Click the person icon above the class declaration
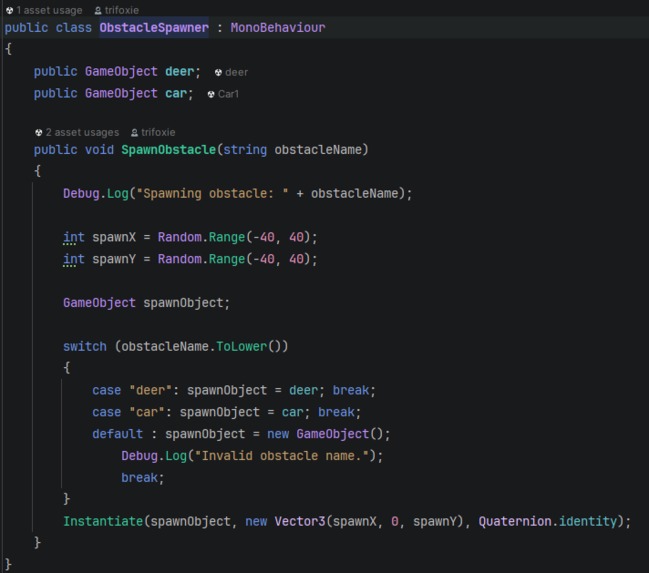The image size is (649, 573). coord(98,10)
